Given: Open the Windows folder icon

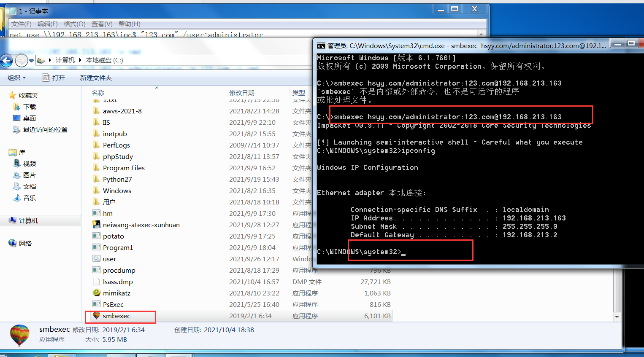Looking at the screenshot, I should point(97,191).
